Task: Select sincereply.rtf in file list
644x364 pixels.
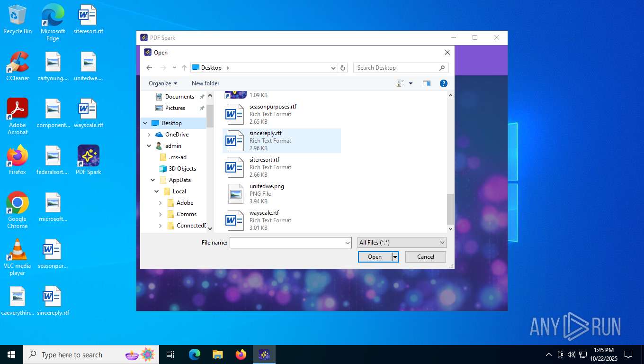Action: point(282,141)
